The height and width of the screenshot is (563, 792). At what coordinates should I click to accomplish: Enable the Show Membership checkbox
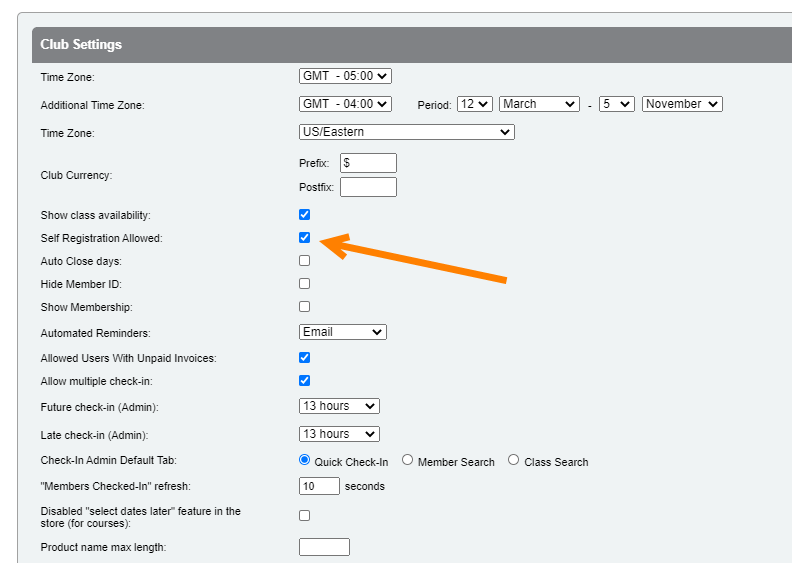(305, 307)
